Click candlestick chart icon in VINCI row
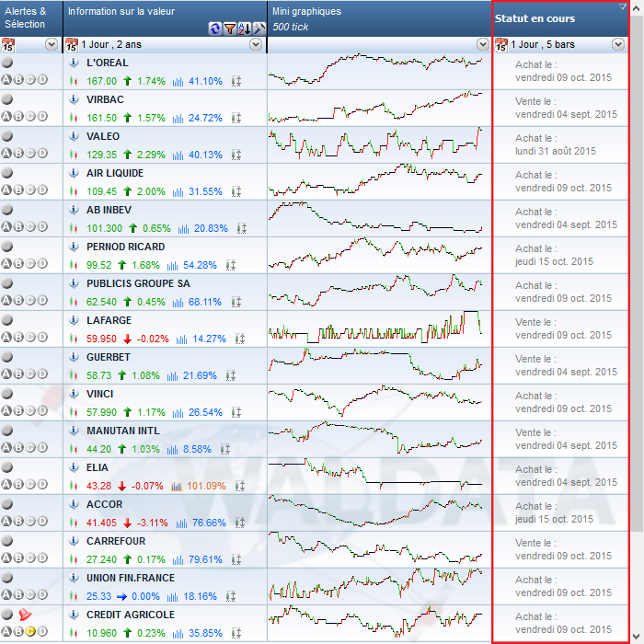The width and height of the screenshot is (644, 644). 74,412
